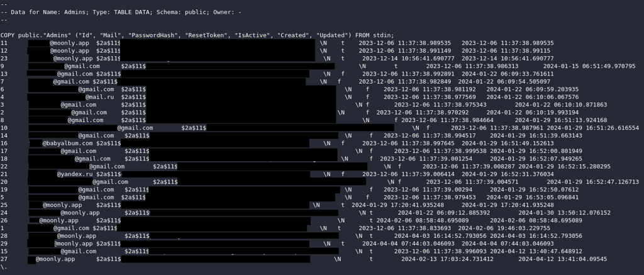Click timestamp 2024-02-13 17:03:24.731412
The height and width of the screenshot is (275, 644).
pyautogui.click(x=447, y=259)
